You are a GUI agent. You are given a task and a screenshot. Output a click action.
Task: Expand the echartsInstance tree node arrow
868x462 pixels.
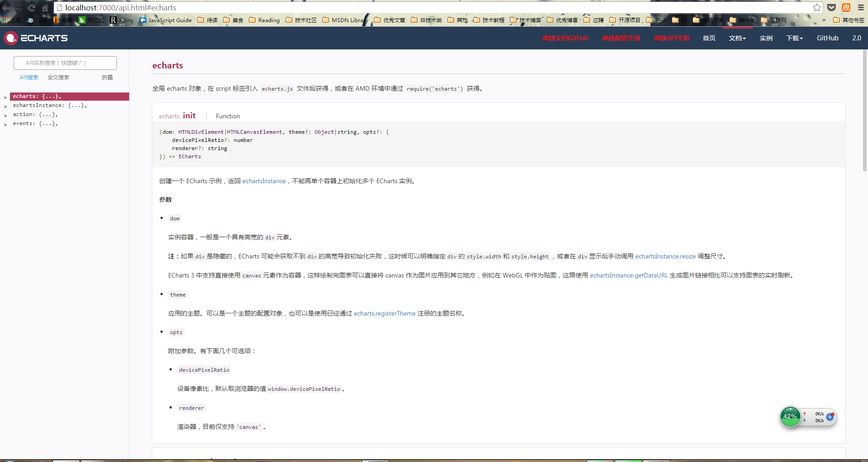click(5, 106)
